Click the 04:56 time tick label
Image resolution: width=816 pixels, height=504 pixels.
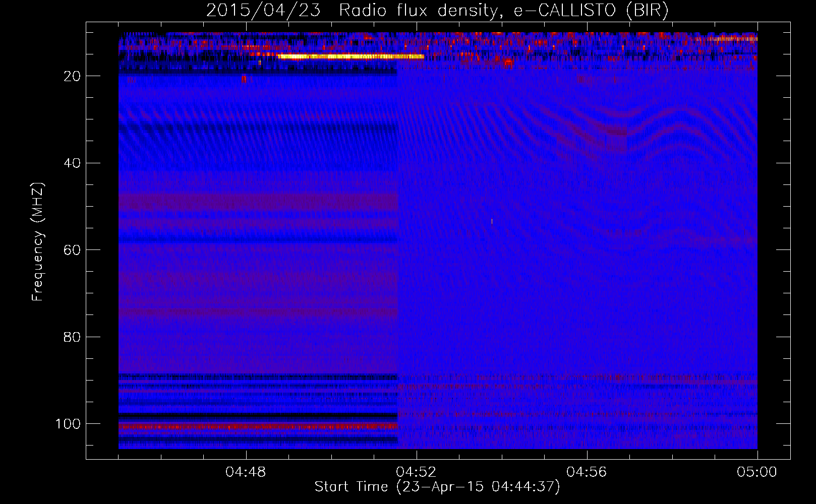click(x=587, y=472)
